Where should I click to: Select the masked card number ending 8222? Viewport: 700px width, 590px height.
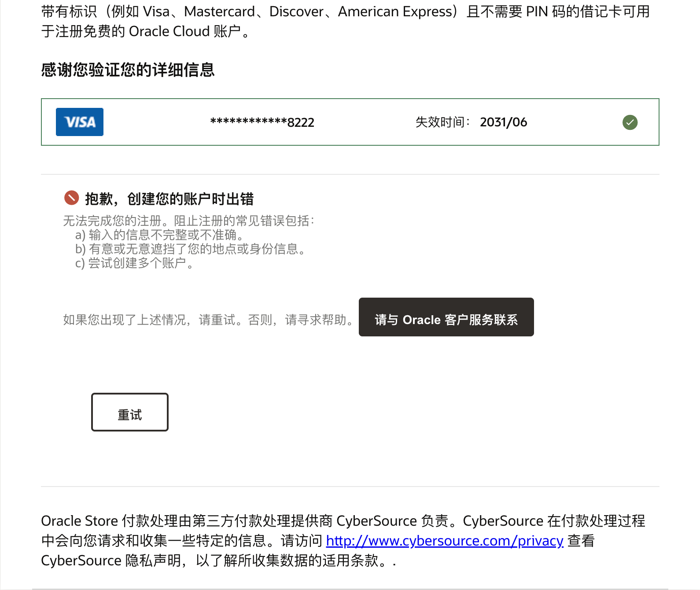pos(262,122)
